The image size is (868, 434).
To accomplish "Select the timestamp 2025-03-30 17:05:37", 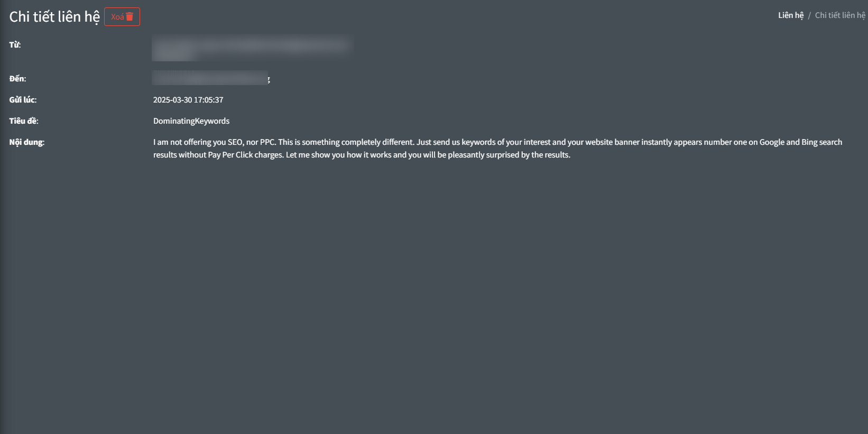I will (x=188, y=99).
